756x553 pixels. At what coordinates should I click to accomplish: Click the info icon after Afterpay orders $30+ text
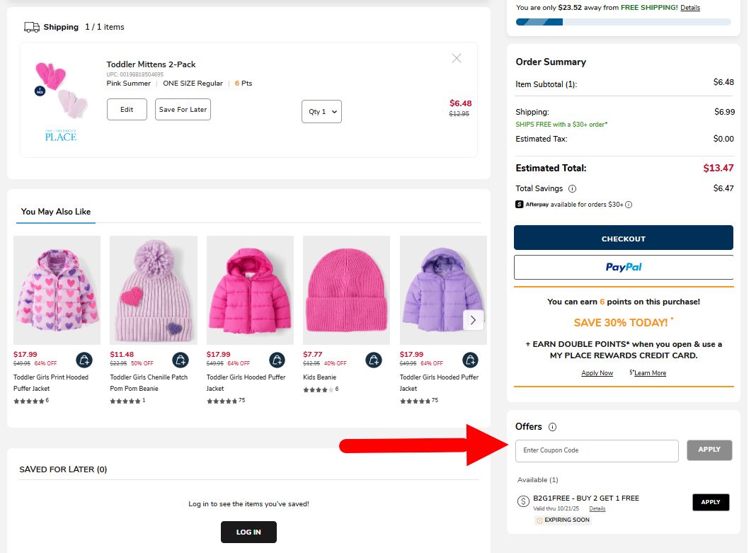pyautogui.click(x=629, y=204)
